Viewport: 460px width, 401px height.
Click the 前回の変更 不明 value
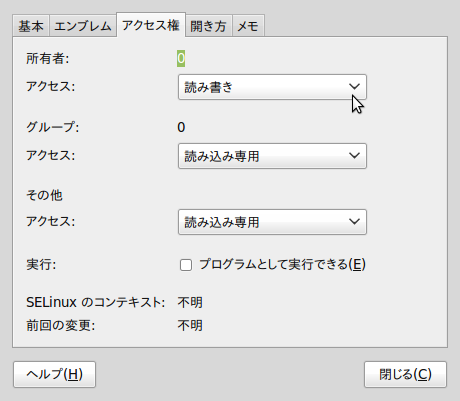[x=190, y=325]
